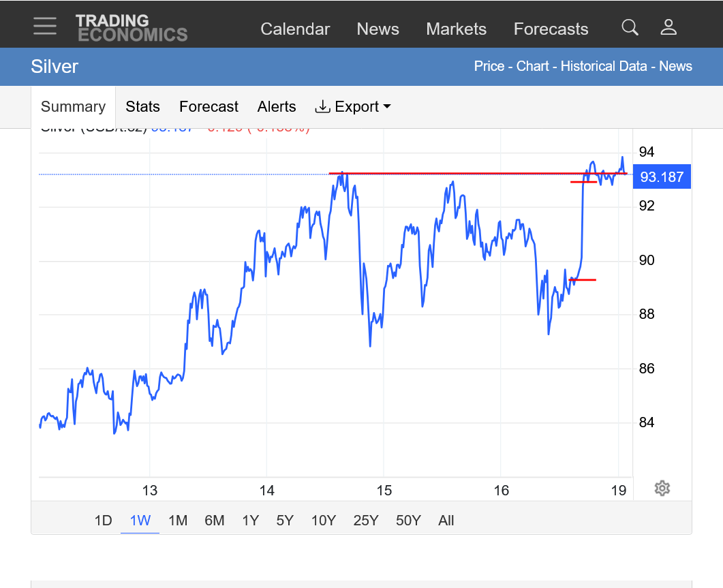Switch to the Stats tab

coord(142,107)
